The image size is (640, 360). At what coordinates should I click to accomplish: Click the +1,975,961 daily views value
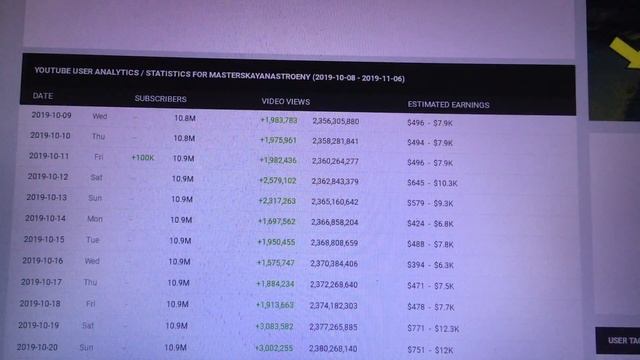click(278, 140)
